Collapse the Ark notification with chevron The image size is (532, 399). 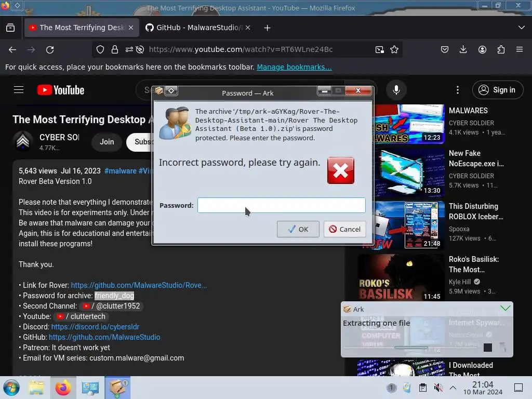pyautogui.click(x=505, y=308)
